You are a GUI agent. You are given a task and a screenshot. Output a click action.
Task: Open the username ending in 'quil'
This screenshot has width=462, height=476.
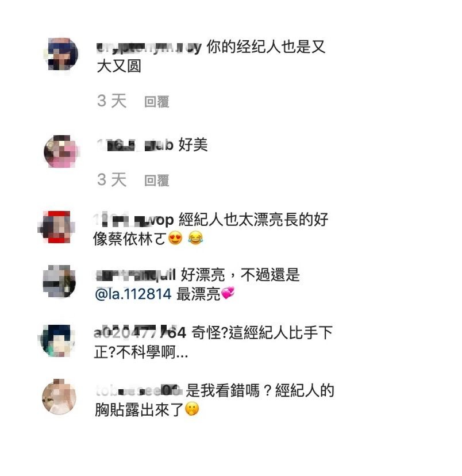pyautogui.click(x=136, y=275)
